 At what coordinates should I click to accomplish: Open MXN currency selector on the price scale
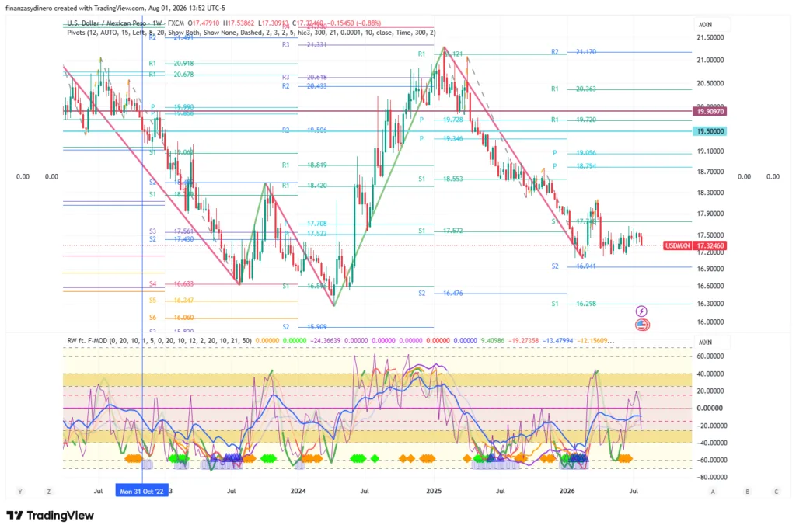(x=712, y=24)
